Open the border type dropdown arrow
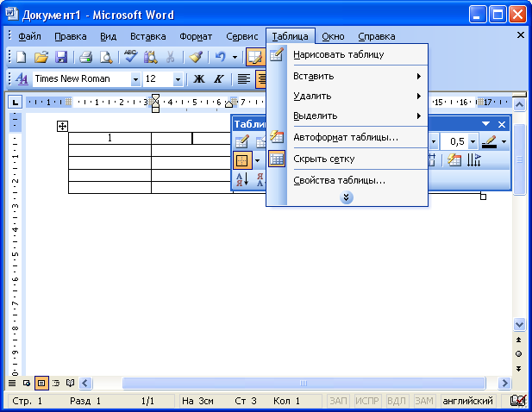532x412 pixels. click(258, 160)
